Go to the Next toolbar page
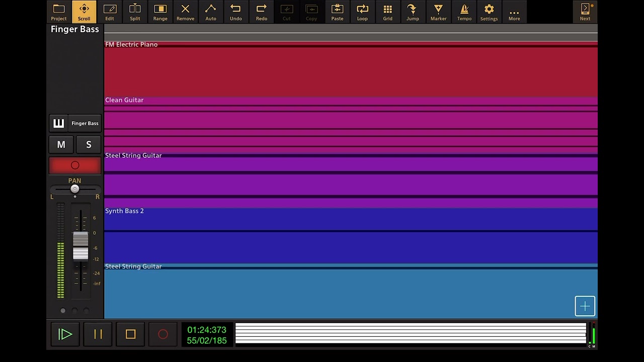This screenshot has height=362, width=644. pyautogui.click(x=585, y=12)
